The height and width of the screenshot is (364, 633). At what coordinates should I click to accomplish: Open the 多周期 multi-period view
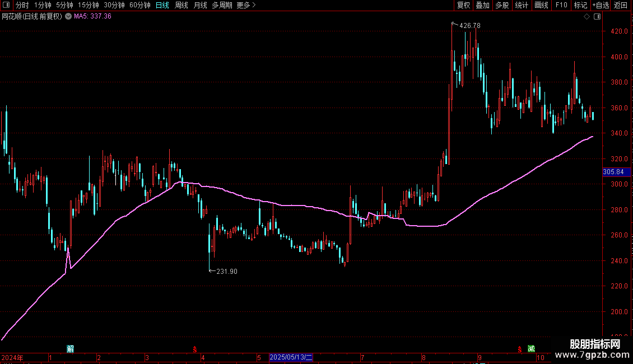(x=222, y=5)
